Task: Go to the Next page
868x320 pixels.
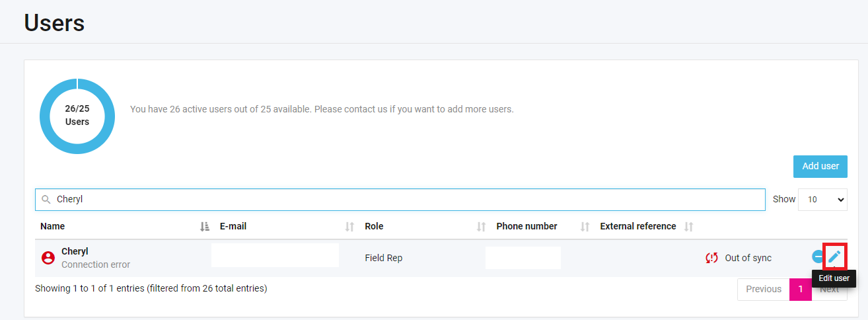Action: tap(830, 289)
